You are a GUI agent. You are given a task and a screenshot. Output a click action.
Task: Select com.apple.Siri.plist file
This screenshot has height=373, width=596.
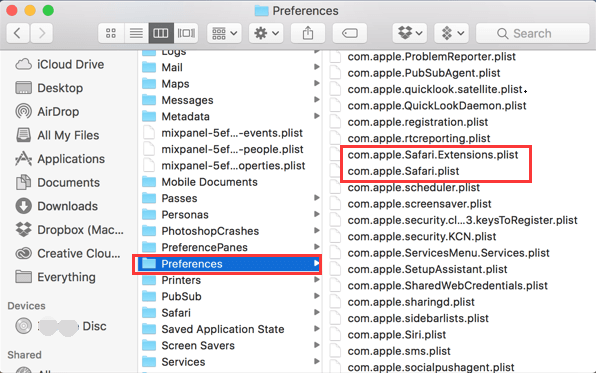coord(396,335)
